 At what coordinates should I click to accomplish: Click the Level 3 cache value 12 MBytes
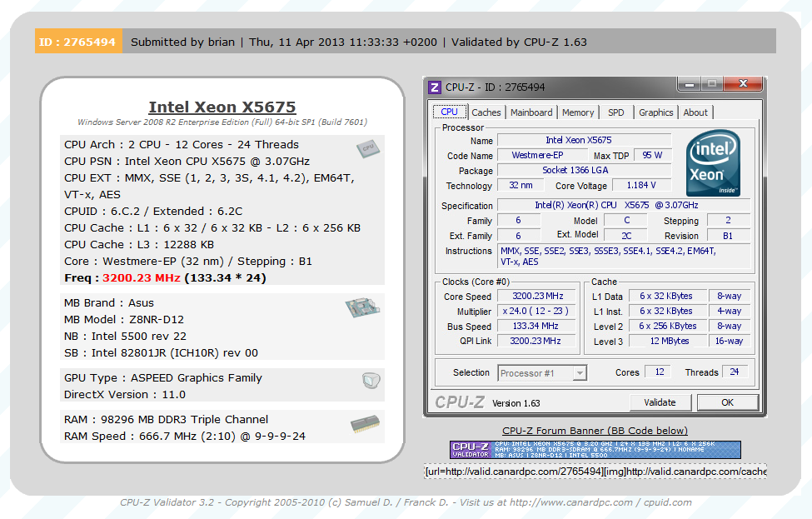[x=668, y=341]
